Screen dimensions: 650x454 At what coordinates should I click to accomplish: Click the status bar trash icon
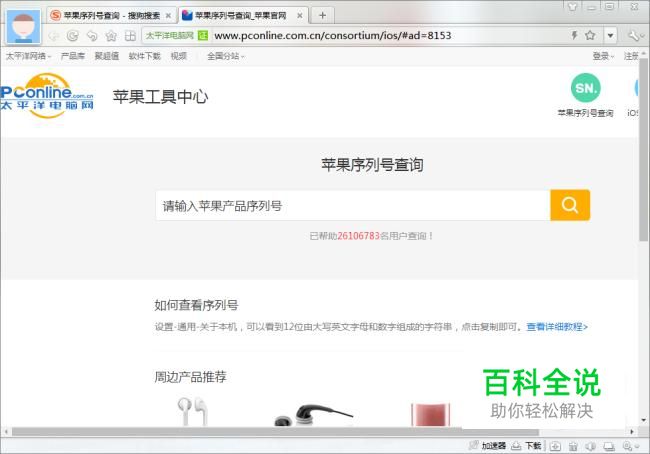pyautogui.click(x=573, y=446)
